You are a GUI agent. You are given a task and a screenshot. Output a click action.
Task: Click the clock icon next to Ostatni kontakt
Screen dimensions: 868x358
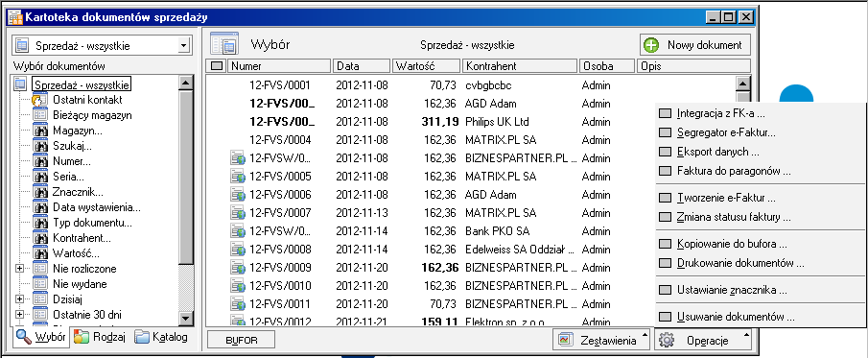(x=40, y=101)
